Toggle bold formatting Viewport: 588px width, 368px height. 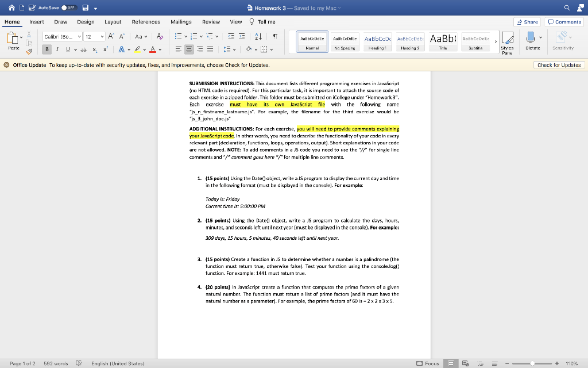(x=47, y=49)
